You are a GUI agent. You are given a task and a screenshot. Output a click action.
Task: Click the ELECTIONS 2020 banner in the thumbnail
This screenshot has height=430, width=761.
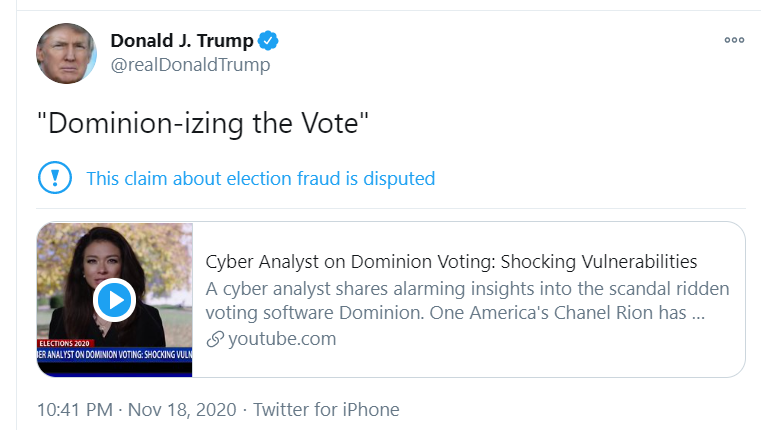(x=64, y=343)
